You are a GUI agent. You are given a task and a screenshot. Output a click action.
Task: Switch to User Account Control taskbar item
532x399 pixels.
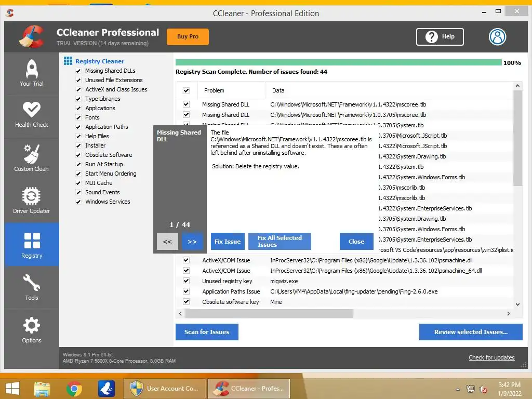(165, 389)
